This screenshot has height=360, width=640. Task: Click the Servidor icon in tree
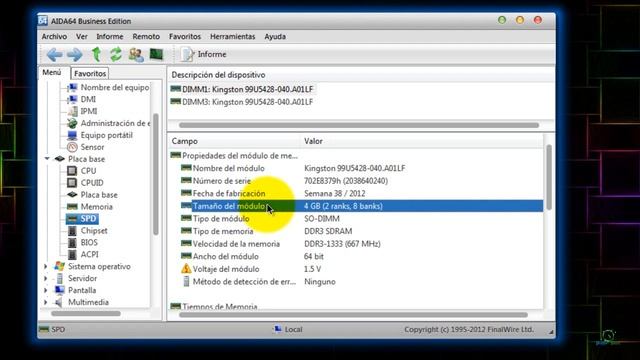click(x=60, y=278)
